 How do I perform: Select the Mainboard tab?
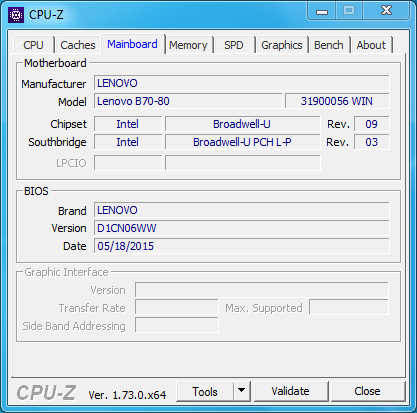(x=132, y=44)
